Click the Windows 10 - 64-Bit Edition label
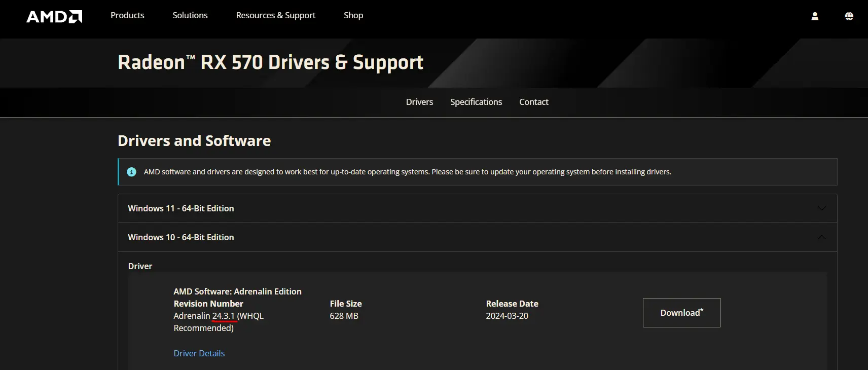 click(x=181, y=237)
